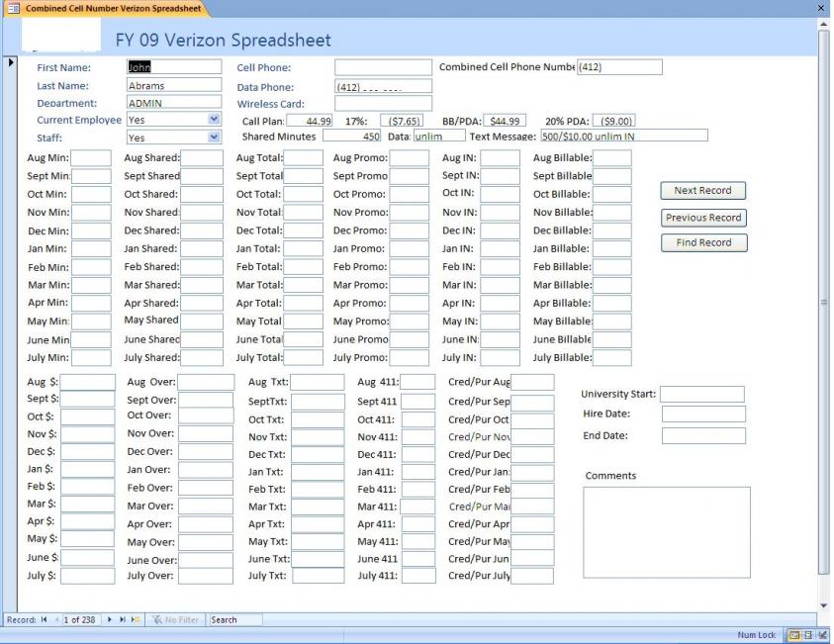Click the May 411 field
Screen dimensions: 834x644
pos(418,541)
